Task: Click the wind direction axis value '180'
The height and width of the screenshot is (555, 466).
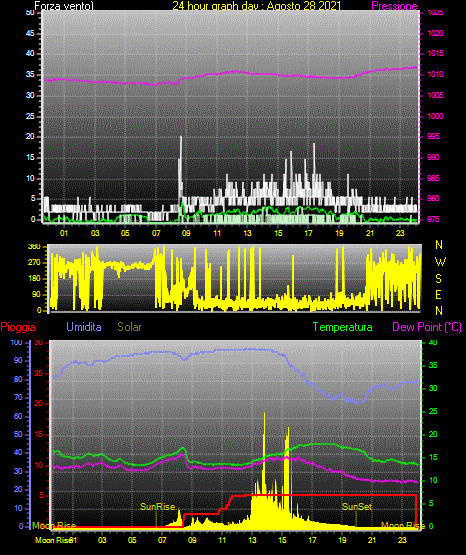Action: (x=34, y=279)
